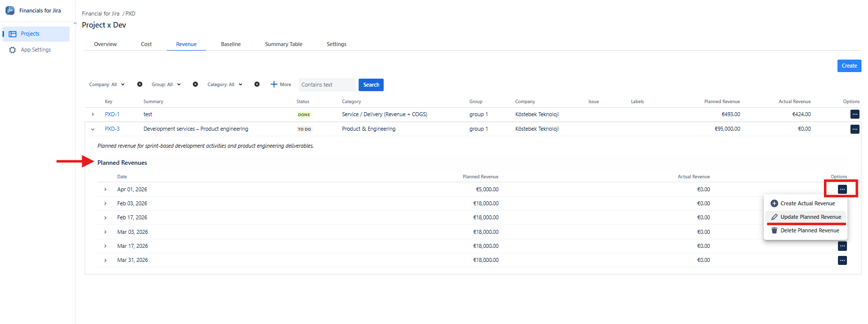The height and width of the screenshot is (324, 868).
Task: Choose Update Planned Revenue from menu
Action: coord(805,217)
